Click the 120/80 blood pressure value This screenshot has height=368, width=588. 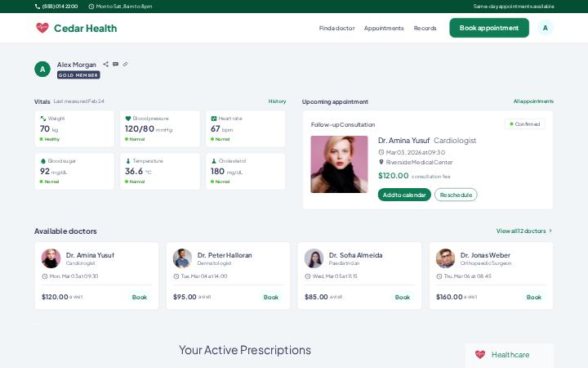click(x=140, y=129)
